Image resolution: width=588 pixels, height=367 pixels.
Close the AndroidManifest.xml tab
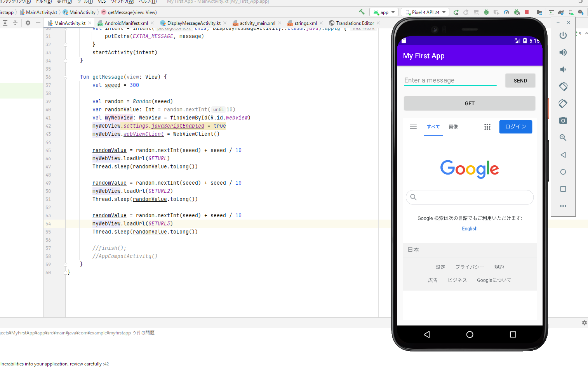[152, 23]
